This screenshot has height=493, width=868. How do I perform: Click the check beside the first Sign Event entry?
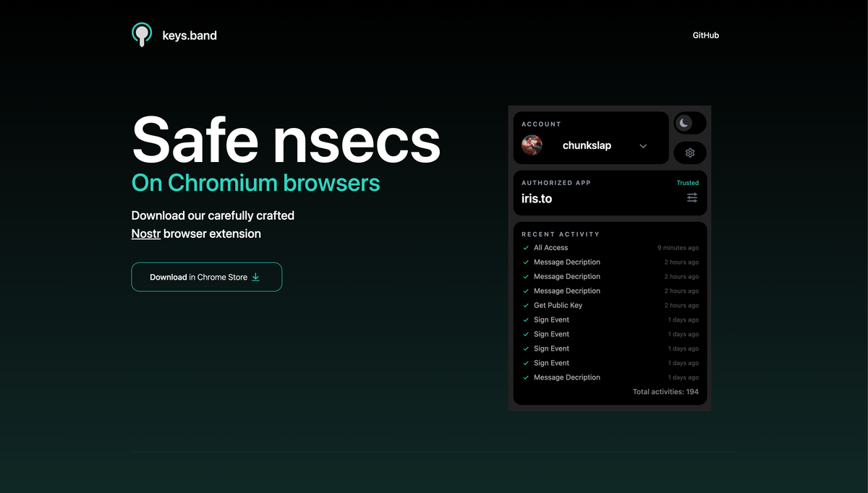(525, 320)
